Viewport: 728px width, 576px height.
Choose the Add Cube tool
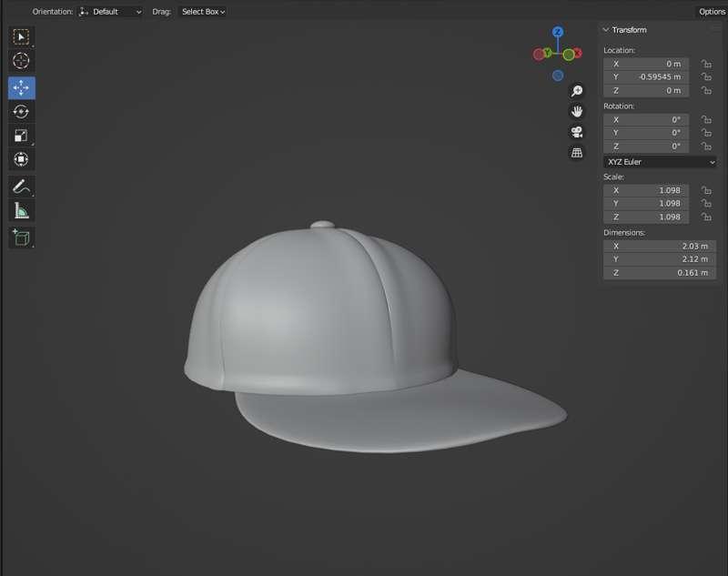(21, 237)
